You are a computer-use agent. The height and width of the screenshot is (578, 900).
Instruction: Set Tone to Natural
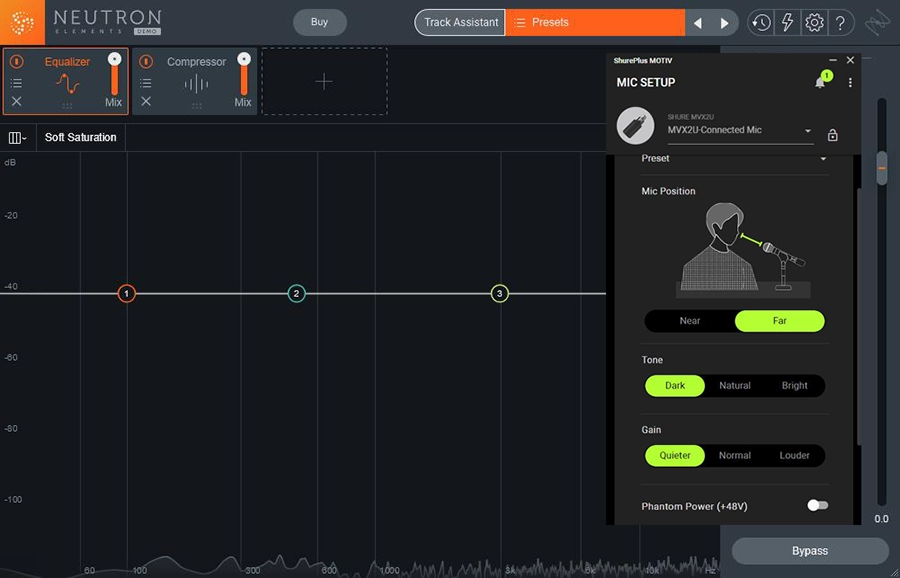pos(735,386)
